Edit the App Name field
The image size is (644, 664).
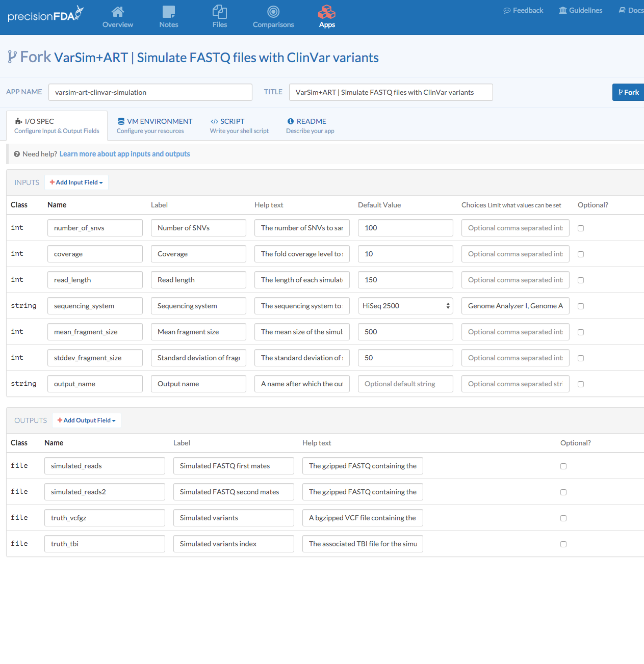[150, 92]
